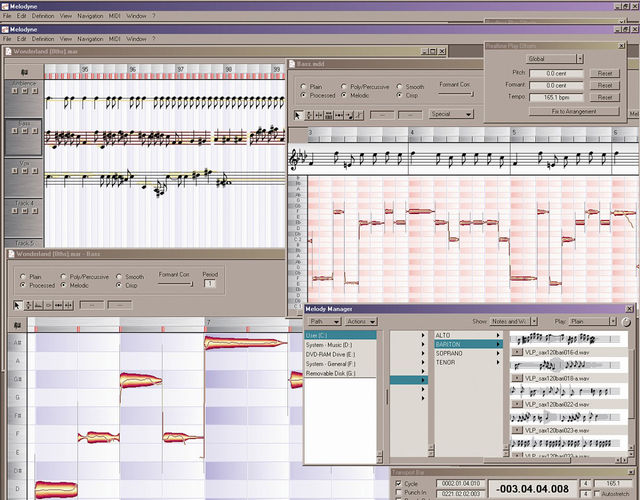Click the Tempo 165.1 bpm field
Viewport: 640px width, 500px height.
click(556, 98)
